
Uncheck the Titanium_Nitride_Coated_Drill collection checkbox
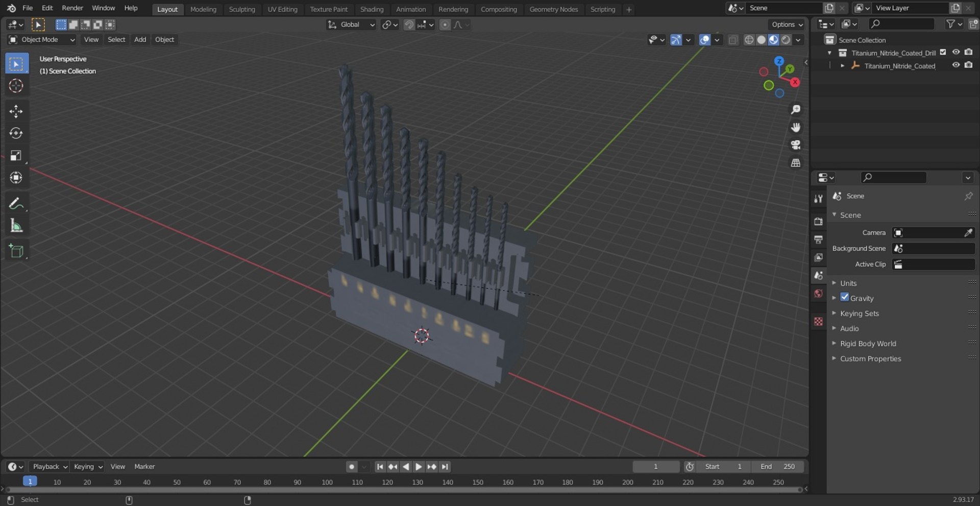(943, 52)
